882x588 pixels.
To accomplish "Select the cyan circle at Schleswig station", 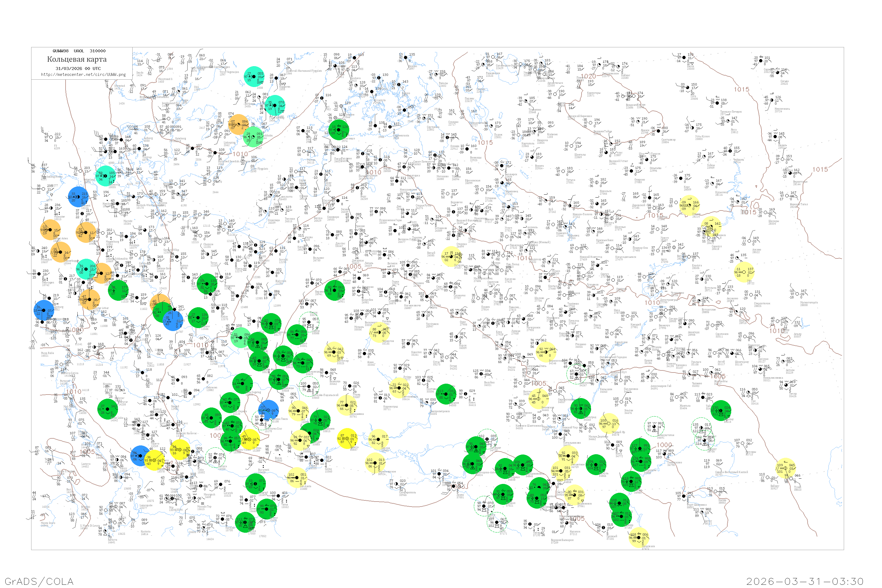I will pyautogui.click(x=105, y=176).
